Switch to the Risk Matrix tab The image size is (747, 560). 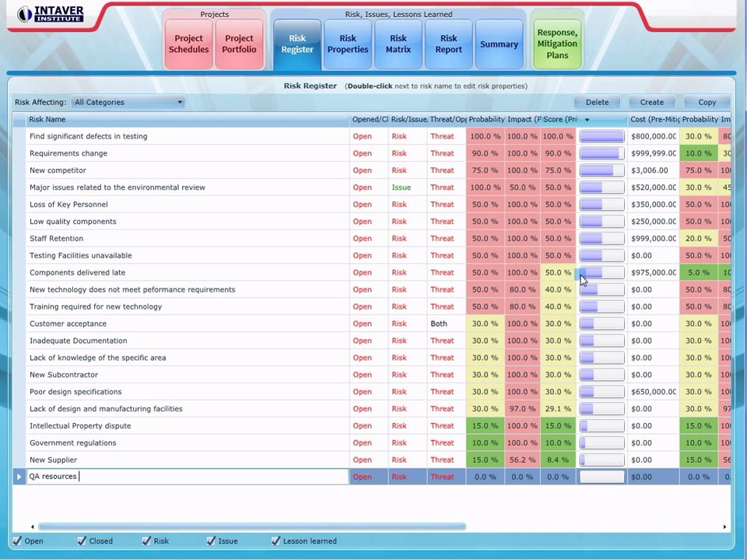click(398, 44)
